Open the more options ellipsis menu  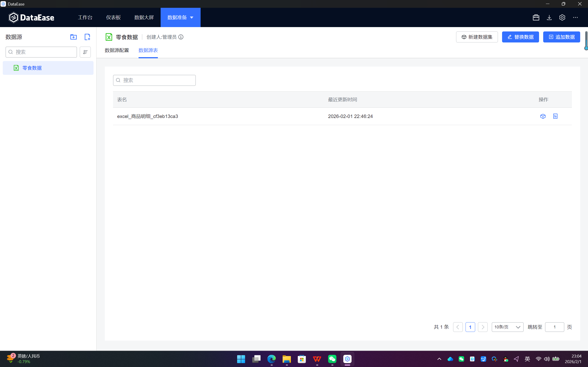coord(575,17)
